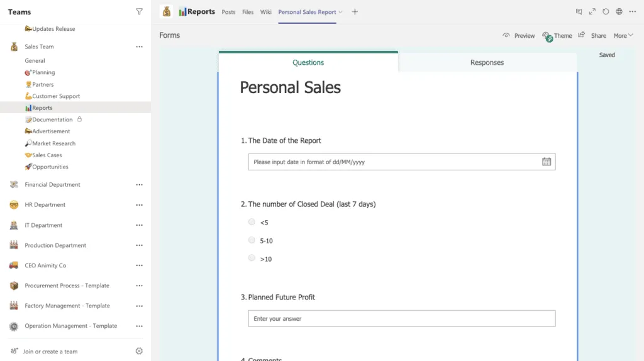Open the Theme picker
This screenshot has height=361, width=644.
pyautogui.click(x=557, y=36)
